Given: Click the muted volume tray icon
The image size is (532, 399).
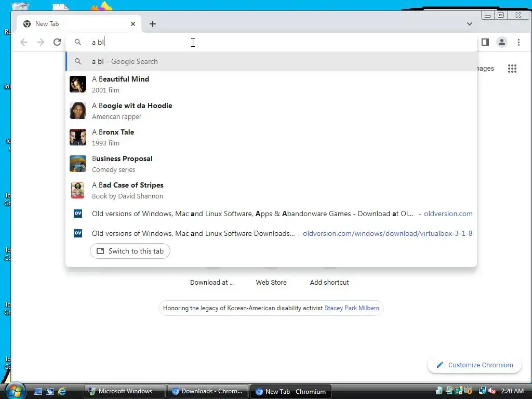Looking at the screenshot, I should [x=491, y=391].
